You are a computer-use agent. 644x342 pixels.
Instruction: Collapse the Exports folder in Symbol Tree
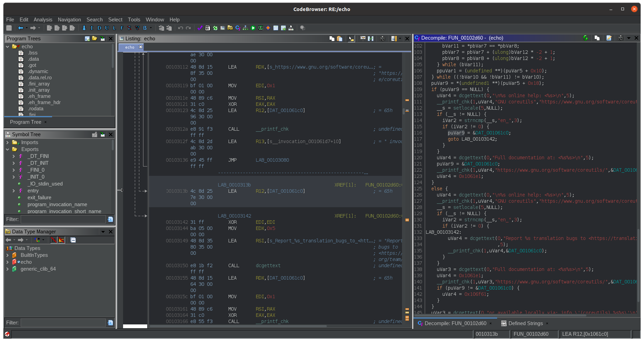pos(8,149)
